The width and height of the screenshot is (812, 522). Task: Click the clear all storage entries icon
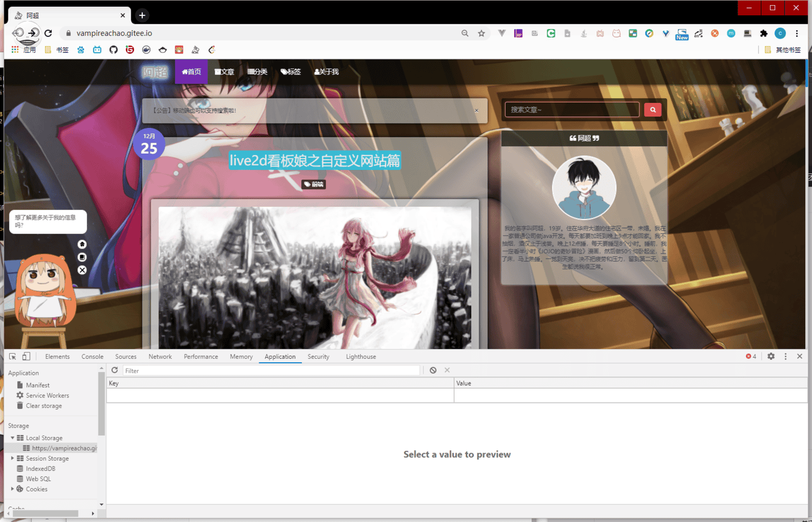(x=433, y=370)
